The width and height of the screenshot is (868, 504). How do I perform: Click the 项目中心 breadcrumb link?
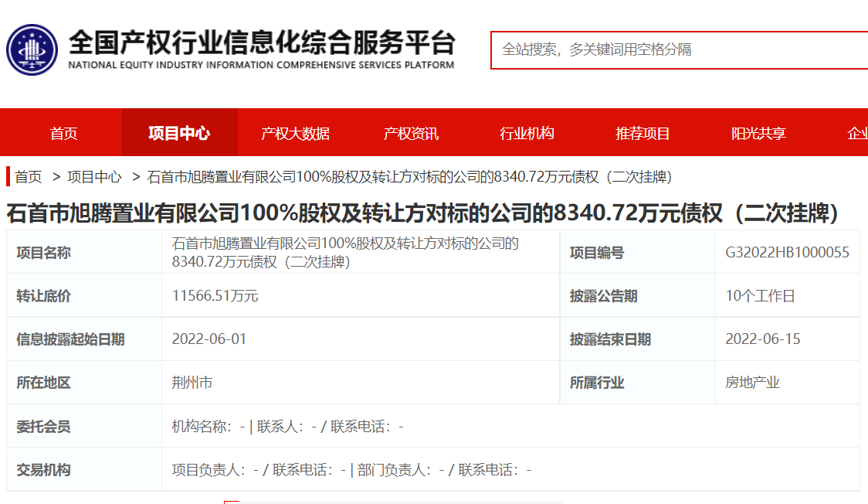(94, 177)
